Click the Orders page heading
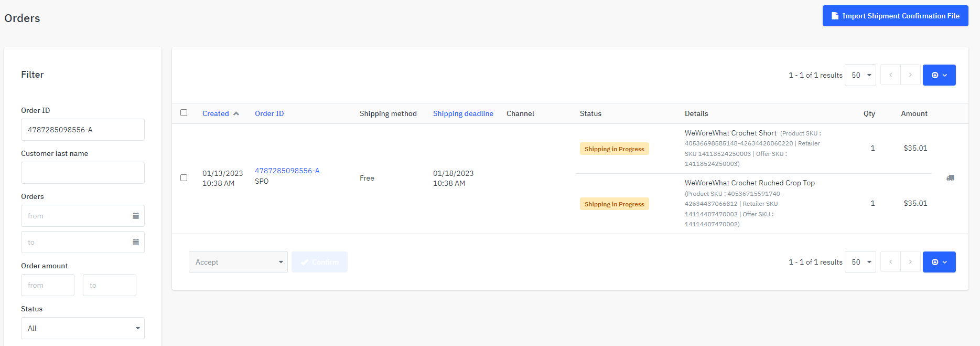Image resolution: width=980 pixels, height=346 pixels. (22, 18)
